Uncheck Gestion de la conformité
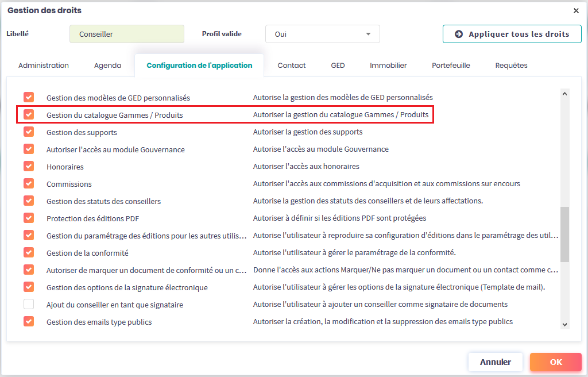The height and width of the screenshot is (377, 588). click(x=29, y=252)
